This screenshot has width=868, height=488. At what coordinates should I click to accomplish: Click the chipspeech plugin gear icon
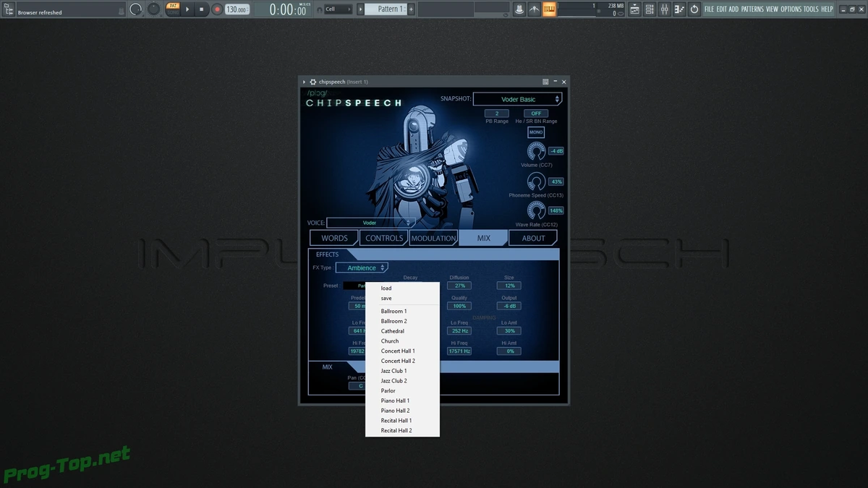pyautogui.click(x=313, y=82)
